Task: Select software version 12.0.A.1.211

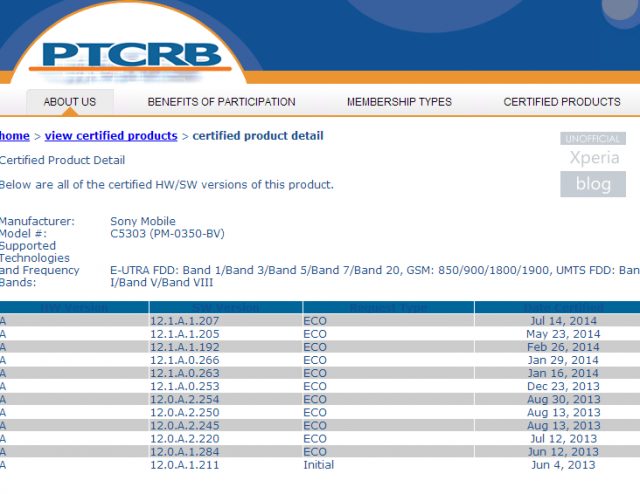Action: click(184, 465)
